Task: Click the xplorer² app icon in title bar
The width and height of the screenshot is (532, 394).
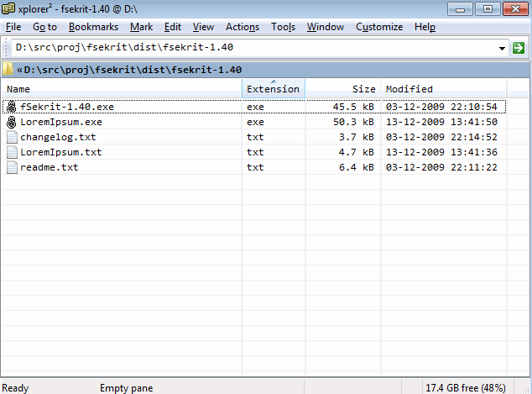Action: click(x=8, y=8)
